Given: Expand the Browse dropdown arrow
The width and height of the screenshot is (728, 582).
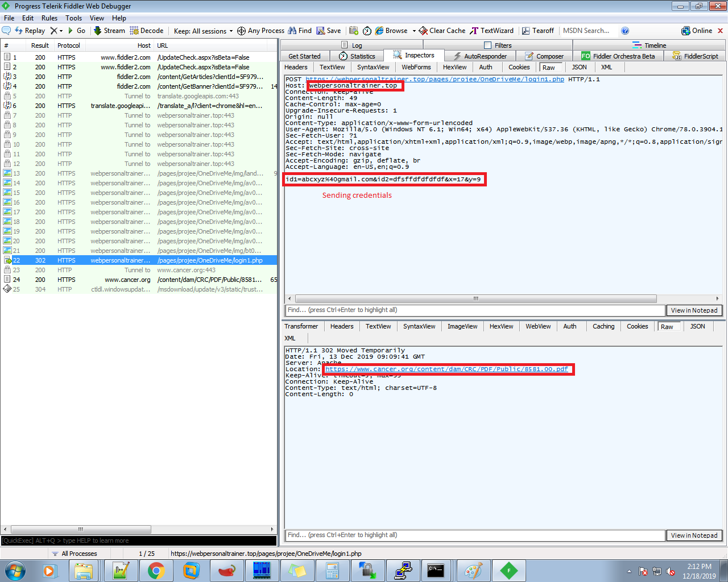Looking at the screenshot, I should coord(414,31).
